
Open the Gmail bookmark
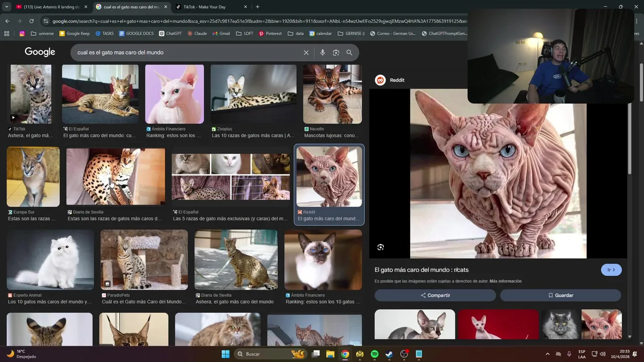coord(221,34)
